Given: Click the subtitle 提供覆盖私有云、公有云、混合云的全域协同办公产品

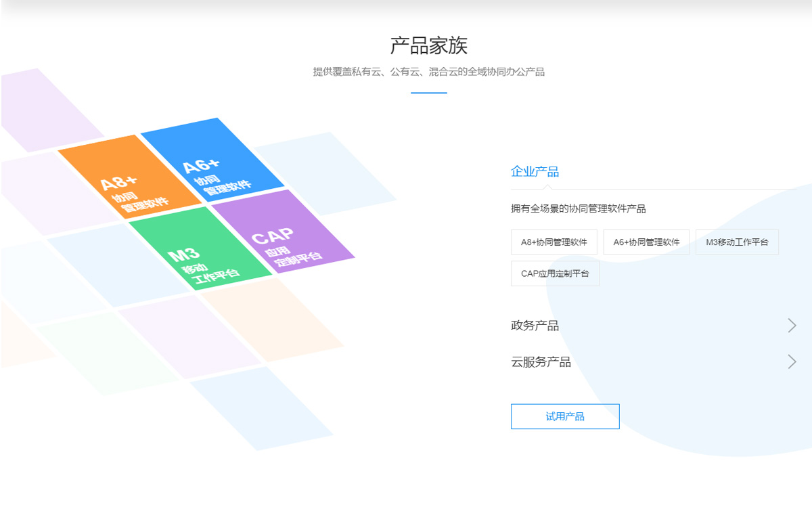Looking at the screenshot, I should point(429,72).
